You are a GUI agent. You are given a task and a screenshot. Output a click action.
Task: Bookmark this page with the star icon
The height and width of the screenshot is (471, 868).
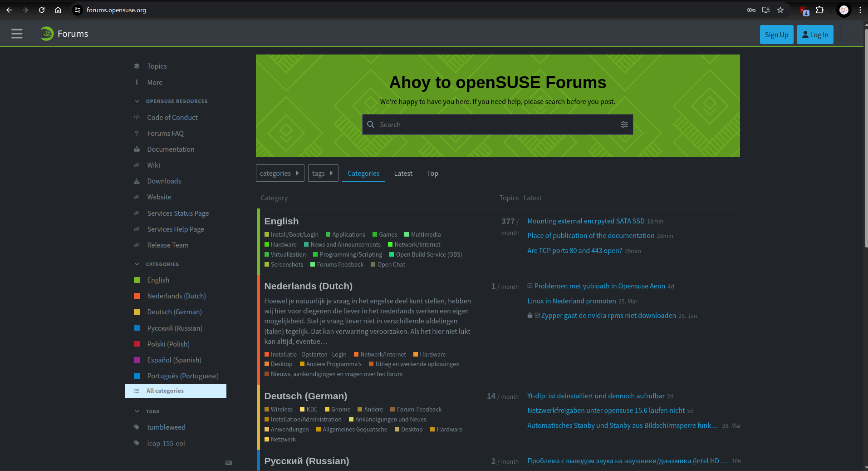click(x=780, y=10)
